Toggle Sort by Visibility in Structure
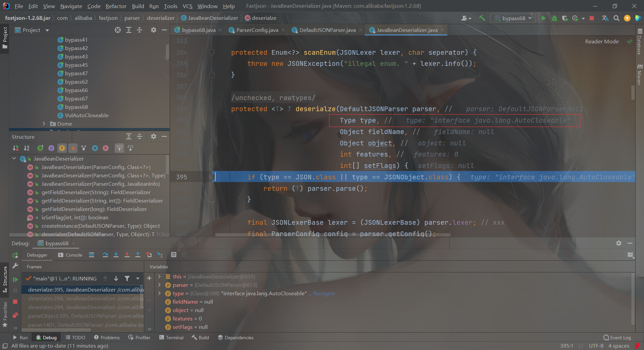Screen dimensions: 644x350 16,148
